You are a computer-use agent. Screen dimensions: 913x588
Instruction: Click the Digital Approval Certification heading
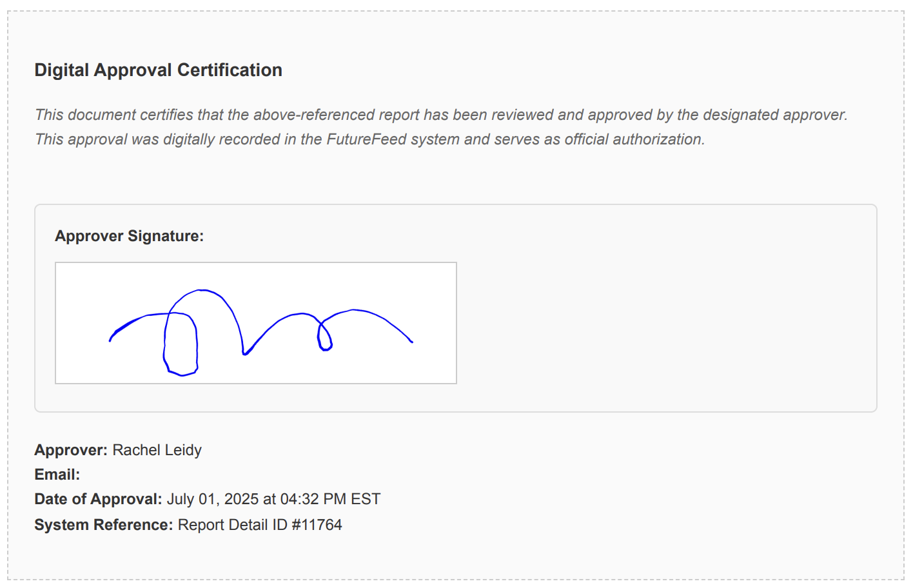158,70
